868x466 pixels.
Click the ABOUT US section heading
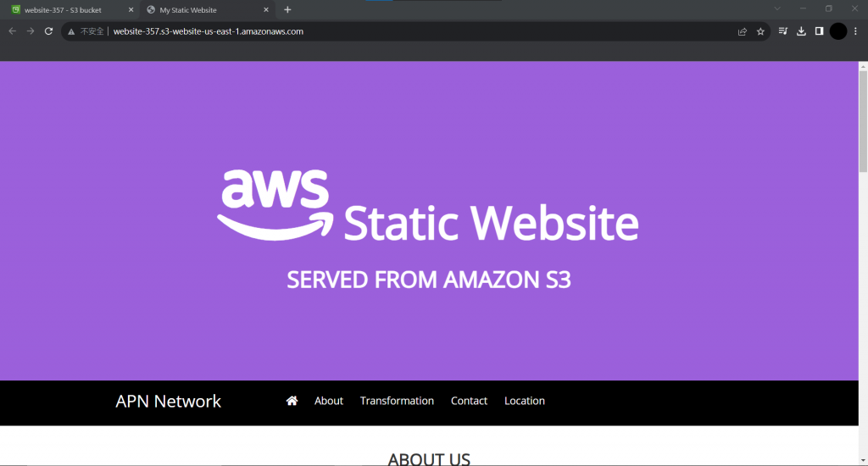coord(429,459)
